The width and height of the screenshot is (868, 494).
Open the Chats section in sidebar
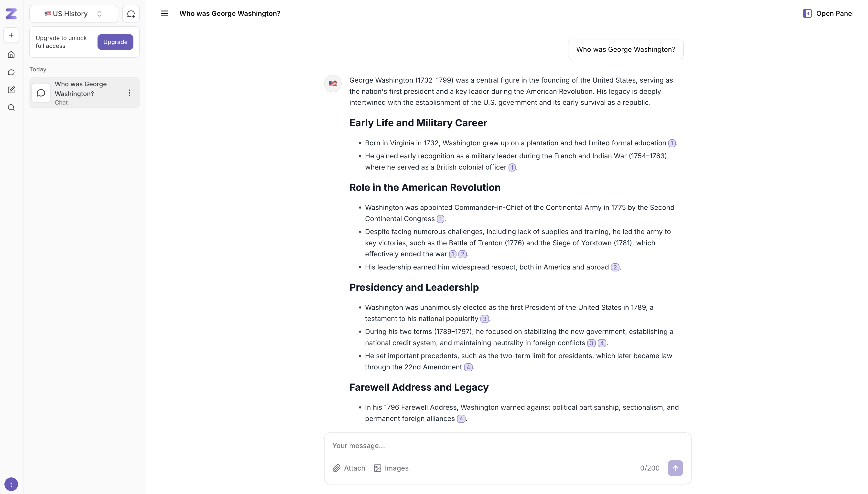tap(11, 72)
